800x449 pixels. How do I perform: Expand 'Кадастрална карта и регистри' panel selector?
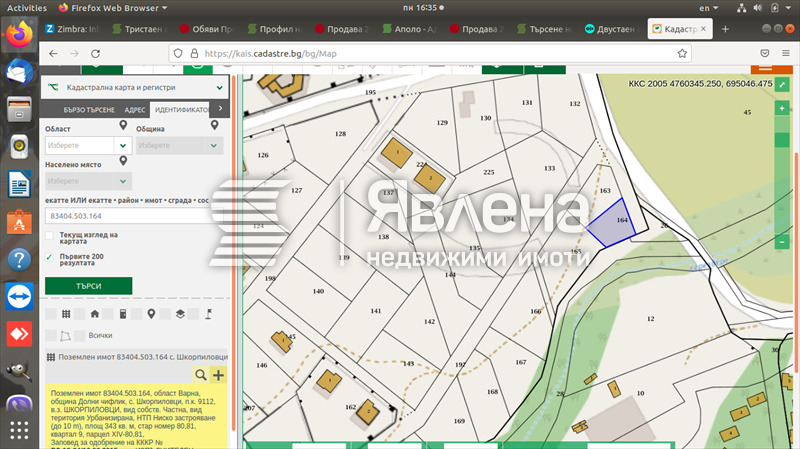[x=220, y=88]
